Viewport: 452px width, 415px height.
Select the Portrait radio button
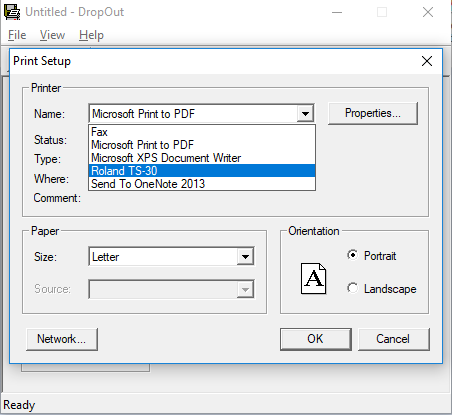pyautogui.click(x=352, y=255)
